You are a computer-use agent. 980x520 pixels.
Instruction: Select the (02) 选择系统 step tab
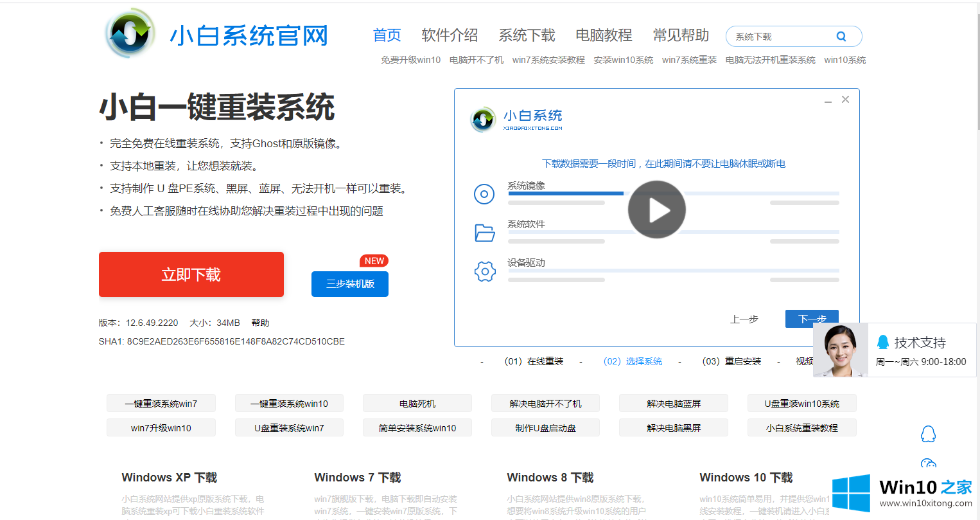(633, 361)
